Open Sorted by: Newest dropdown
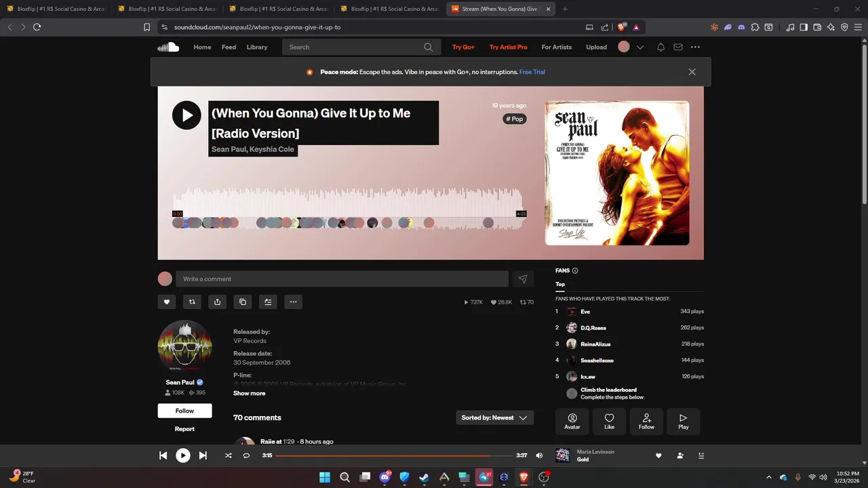Screen dimensions: 868x488 [x=494, y=418]
